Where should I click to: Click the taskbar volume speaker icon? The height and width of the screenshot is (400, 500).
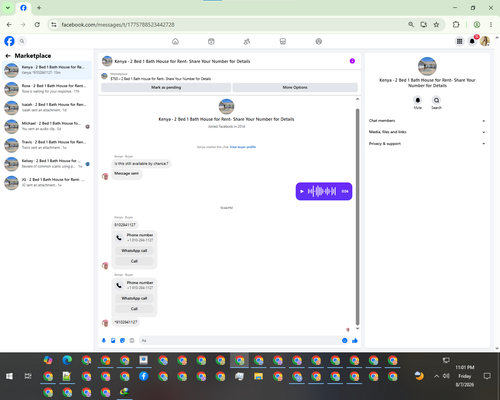click(x=446, y=376)
